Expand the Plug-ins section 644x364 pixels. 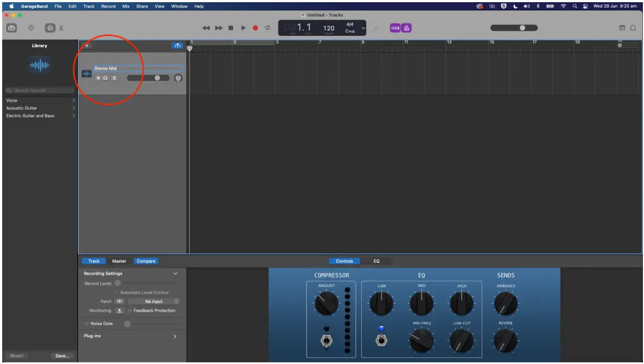point(175,336)
